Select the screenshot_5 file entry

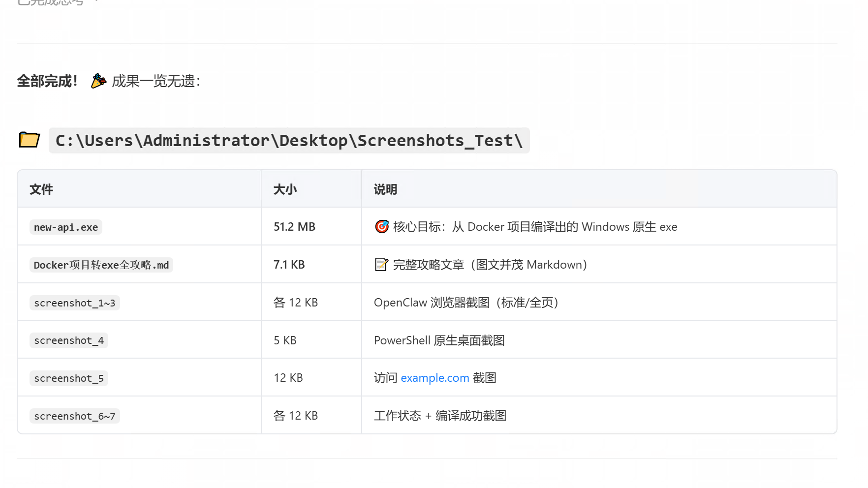click(x=68, y=378)
